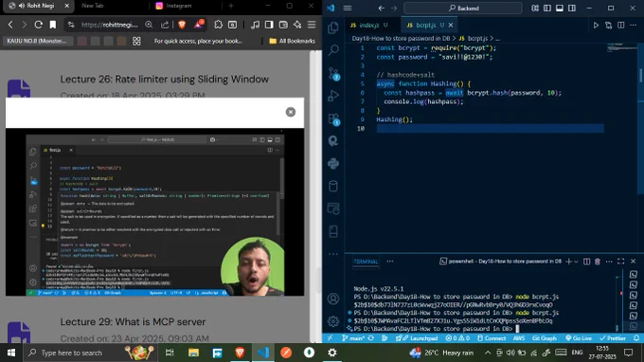
Task: Open the database icon in the activity bar
Action: pos(333,186)
